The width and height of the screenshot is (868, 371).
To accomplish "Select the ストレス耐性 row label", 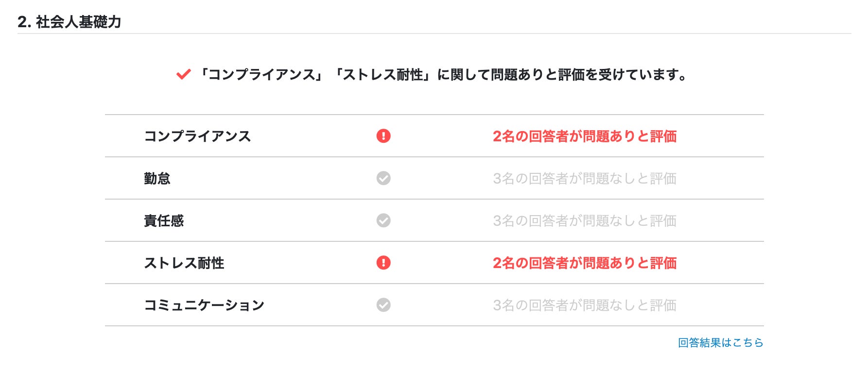I will 184,263.
